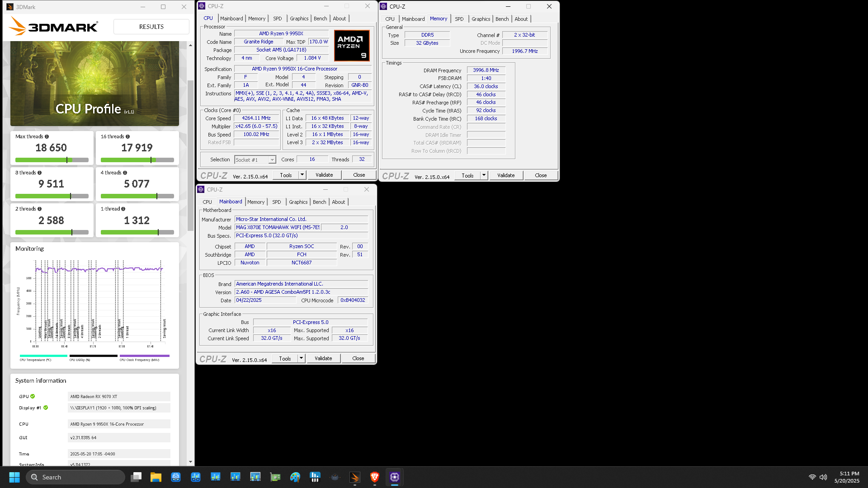The image size is (868, 488).
Task: Click the CPU Microcode value 0xB404032
Action: coord(353,300)
